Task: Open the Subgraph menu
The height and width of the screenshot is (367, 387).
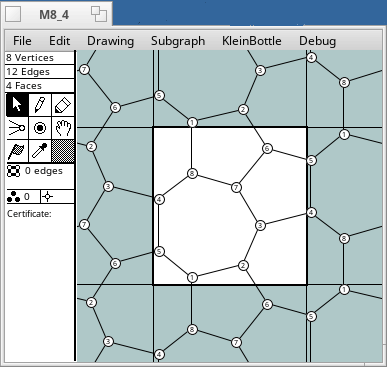Action: point(178,41)
